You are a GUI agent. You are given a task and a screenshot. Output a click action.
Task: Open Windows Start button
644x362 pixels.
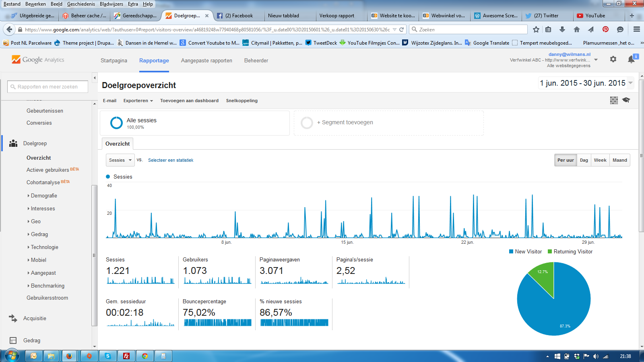tap(12, 356)
